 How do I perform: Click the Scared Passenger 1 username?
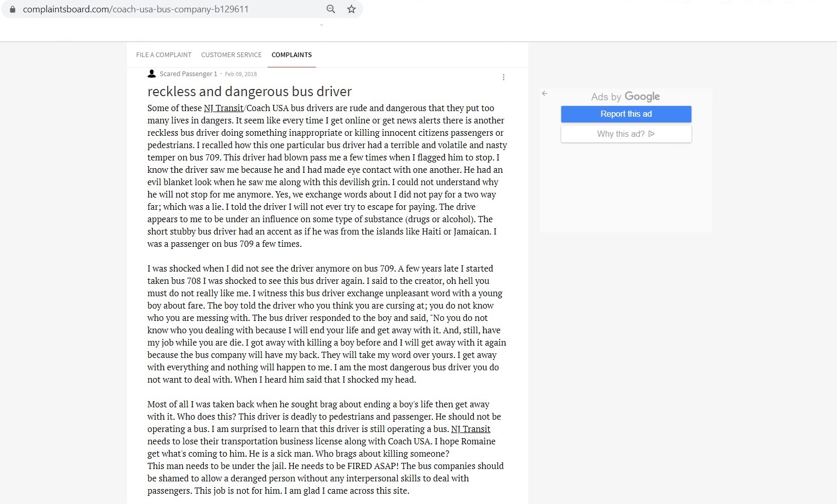[188, 74]
